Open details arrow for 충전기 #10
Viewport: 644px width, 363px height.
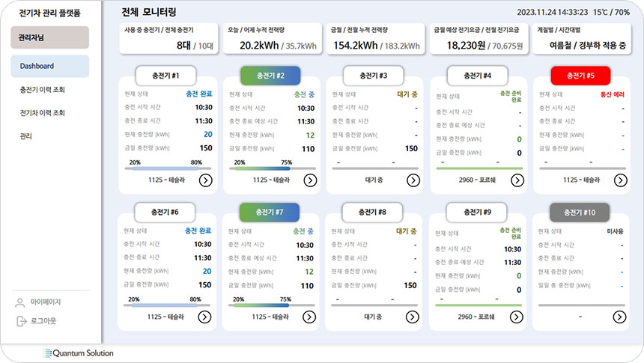[x=619, y=317]
